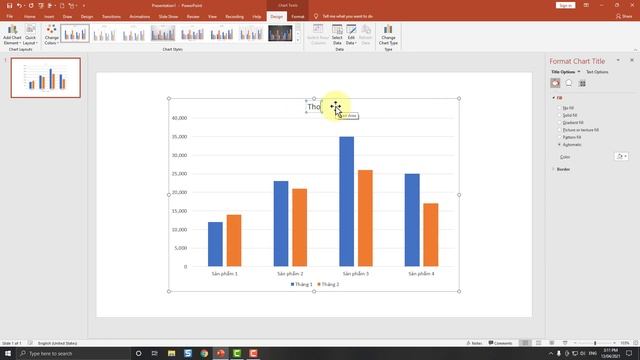The width and height of the screenshot is (640, 360).
Task: Click the Share button
Action: (624, 17)
